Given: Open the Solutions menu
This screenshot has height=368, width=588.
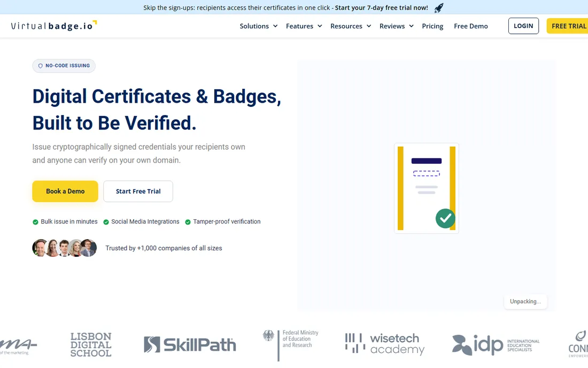Looking at the screenshot, I should tap(254, 26).
